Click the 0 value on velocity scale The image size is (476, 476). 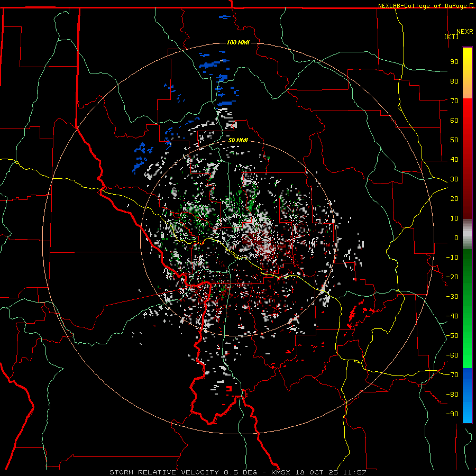[456, 237]
